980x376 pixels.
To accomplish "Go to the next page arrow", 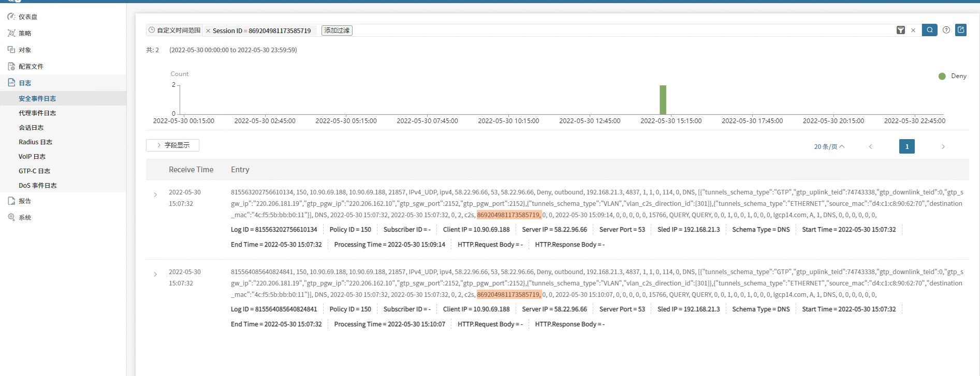I will tap(943, 147).
